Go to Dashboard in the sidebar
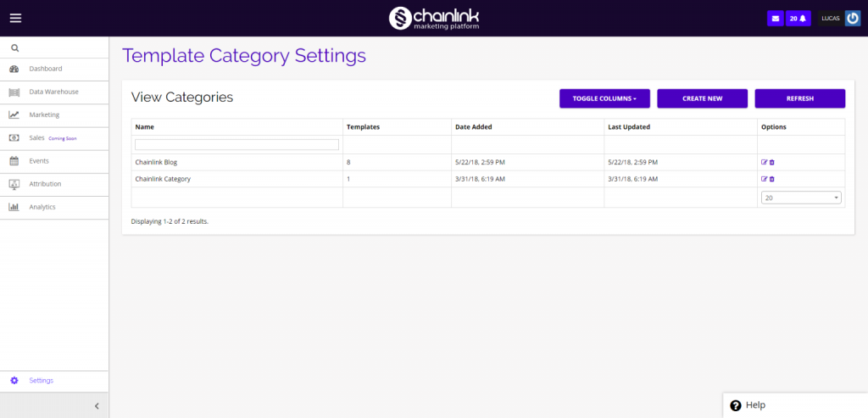 [x=54, y=70]
